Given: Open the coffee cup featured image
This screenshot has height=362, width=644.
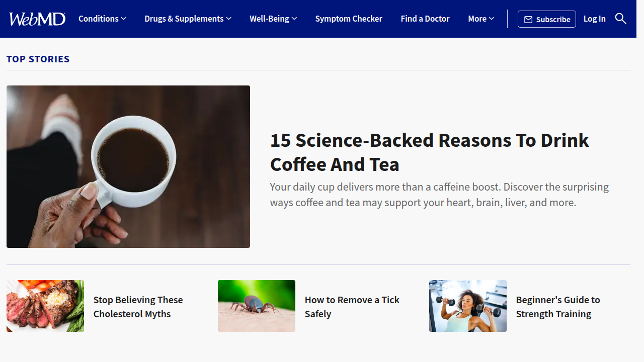Looking at the screenshot, I should [x=128, y=166].
